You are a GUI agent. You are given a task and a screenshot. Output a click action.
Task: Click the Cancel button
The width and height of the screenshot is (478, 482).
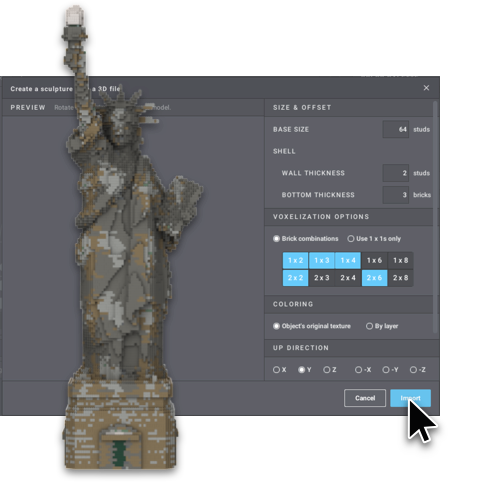click(365, 398)
